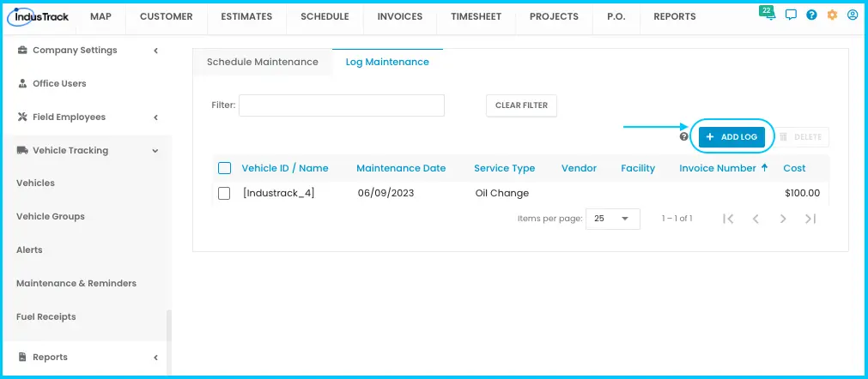The height and width of the screenshot is (379, 868).
Task: Open the REPORTS menu in top bar
Action: click(675, 16)
